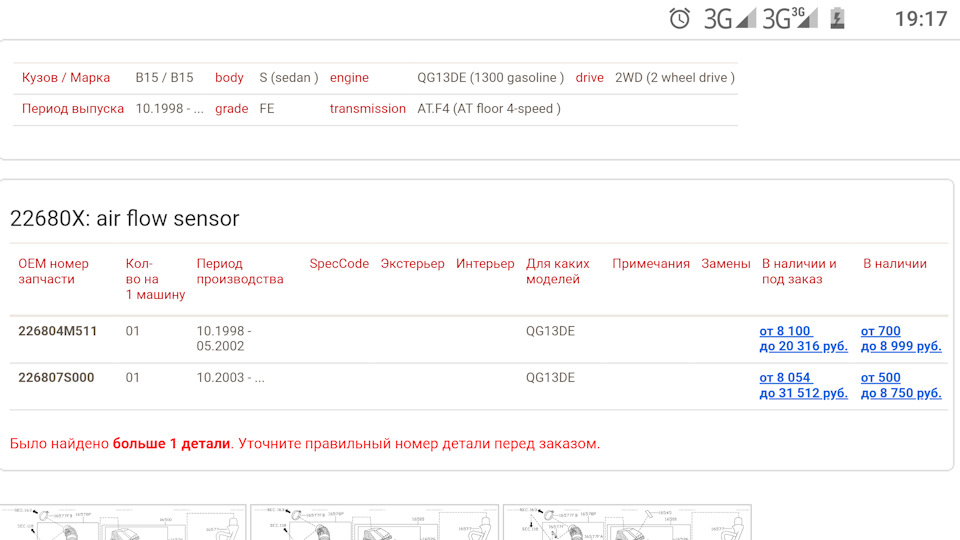Click the OEM номер запчасти column header
This screenshot has height=540, width=960.
(x=53, y=271)
